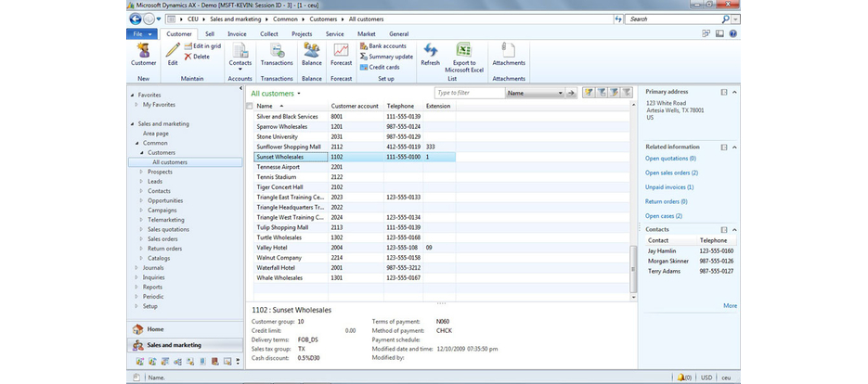Click the Edit pencil button
Viewport: 868px width, 384px height.
point(173,55)
